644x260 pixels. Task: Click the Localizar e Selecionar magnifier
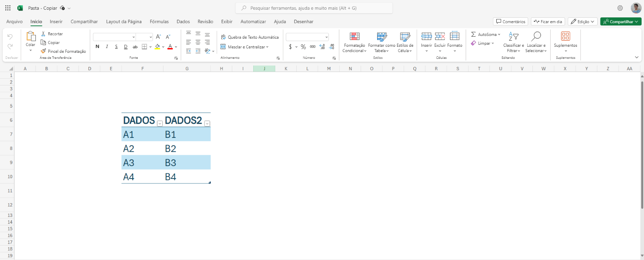pyautogui.click(x=536, y=37)
